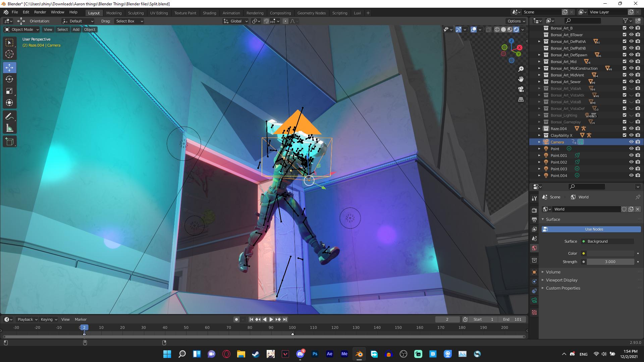Disable render visibility for Point.002
Screen dimensions: 644x362
tap(637, 162)
